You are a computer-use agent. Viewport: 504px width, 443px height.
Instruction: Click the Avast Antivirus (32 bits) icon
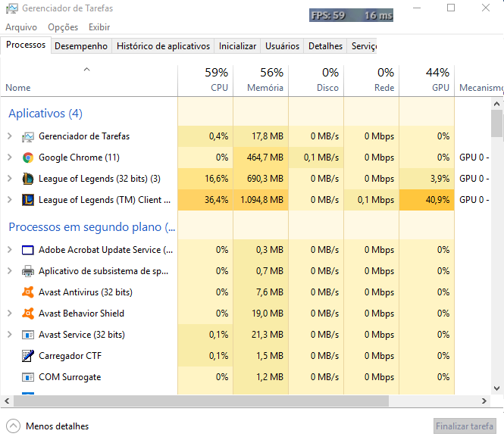click(x=28, y=292)
